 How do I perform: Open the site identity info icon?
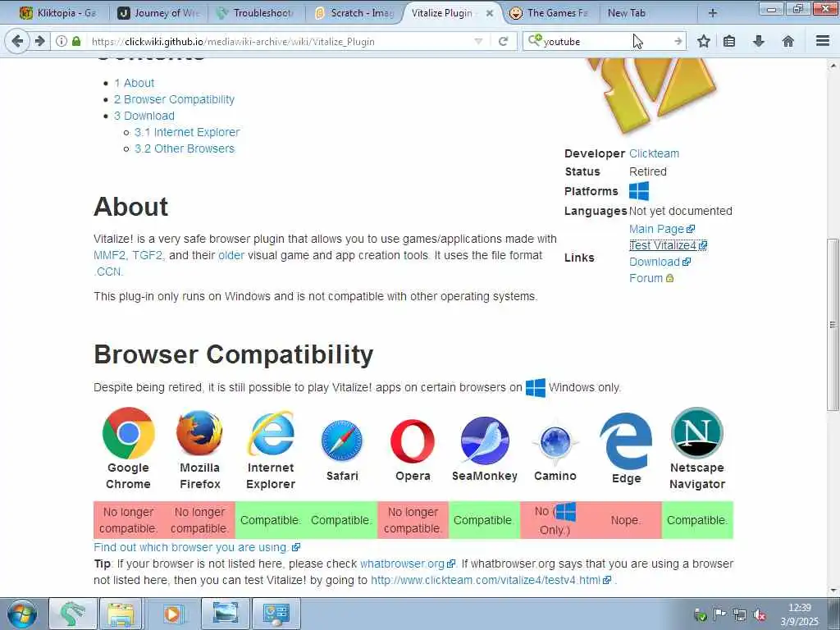point(61,41)
